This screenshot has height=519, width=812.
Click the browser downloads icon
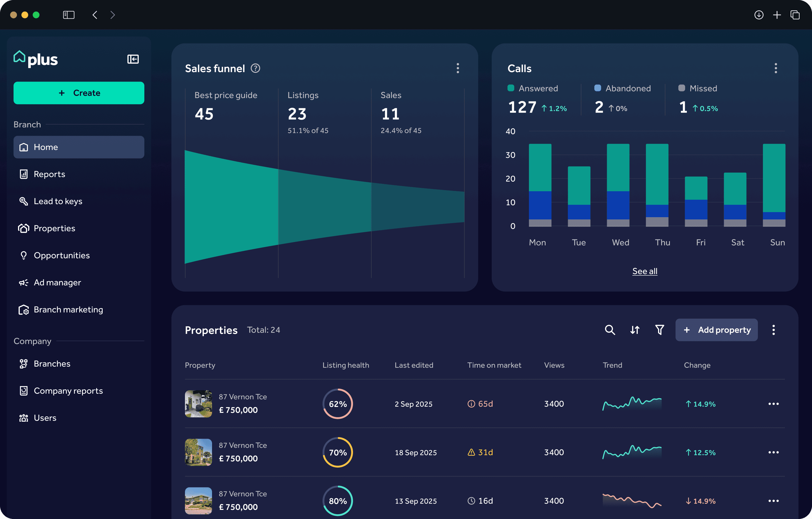point(759,15)
